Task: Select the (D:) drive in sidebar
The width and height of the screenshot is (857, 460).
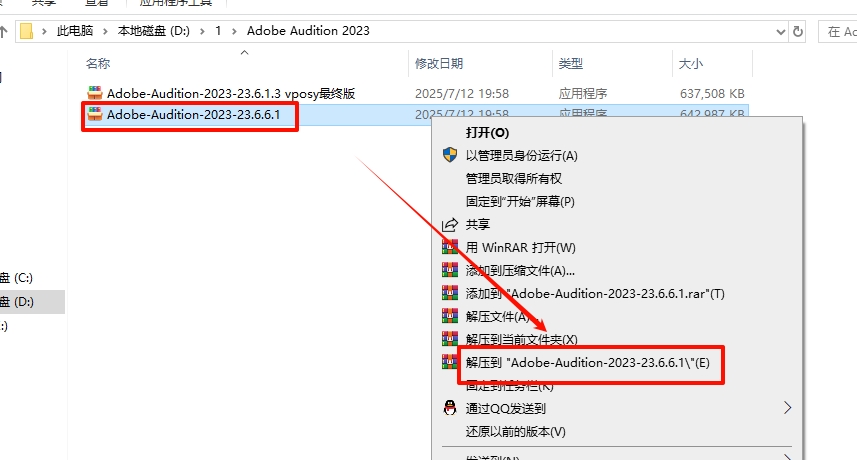Action: click(32, 302)
